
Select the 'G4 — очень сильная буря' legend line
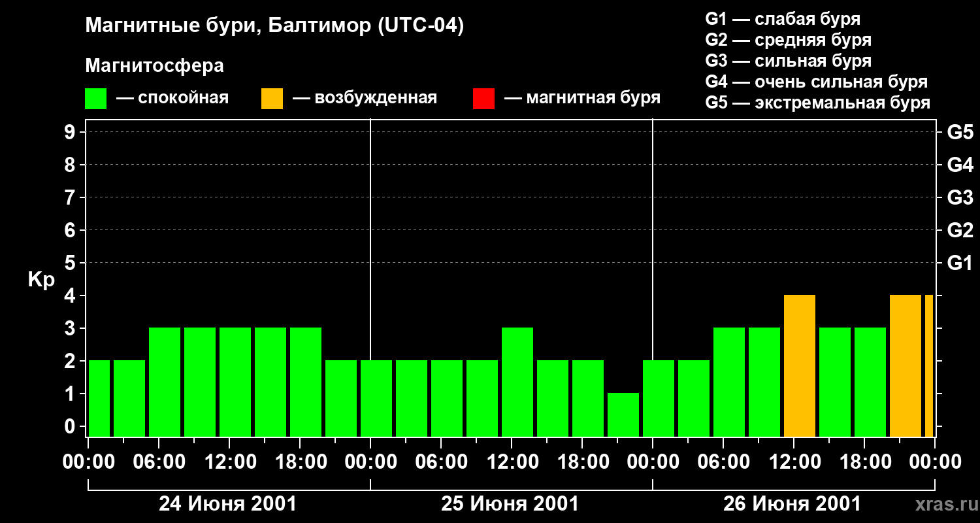point(817,82)
